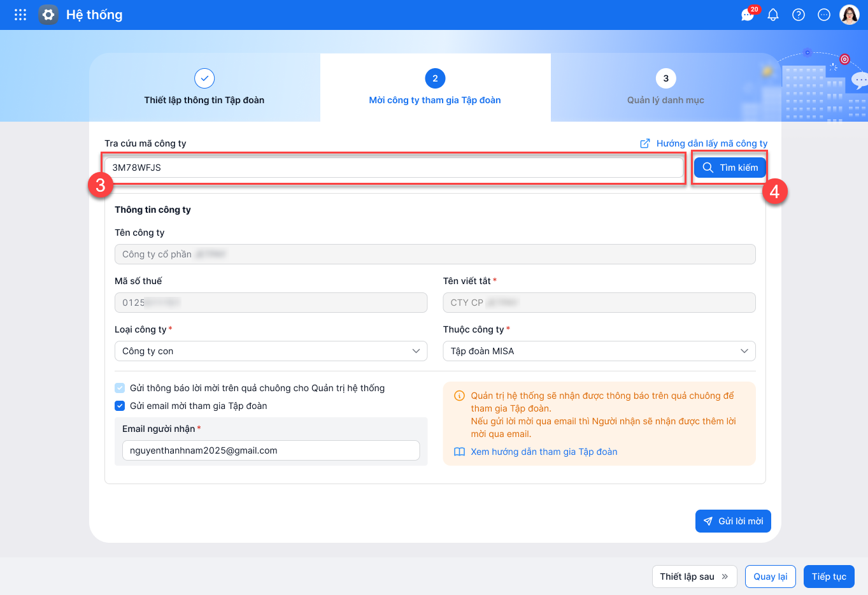Toggle Gửi thông báo lời mời checkbox
This screenshot has height=595, width=868.
tap(120, 388)
